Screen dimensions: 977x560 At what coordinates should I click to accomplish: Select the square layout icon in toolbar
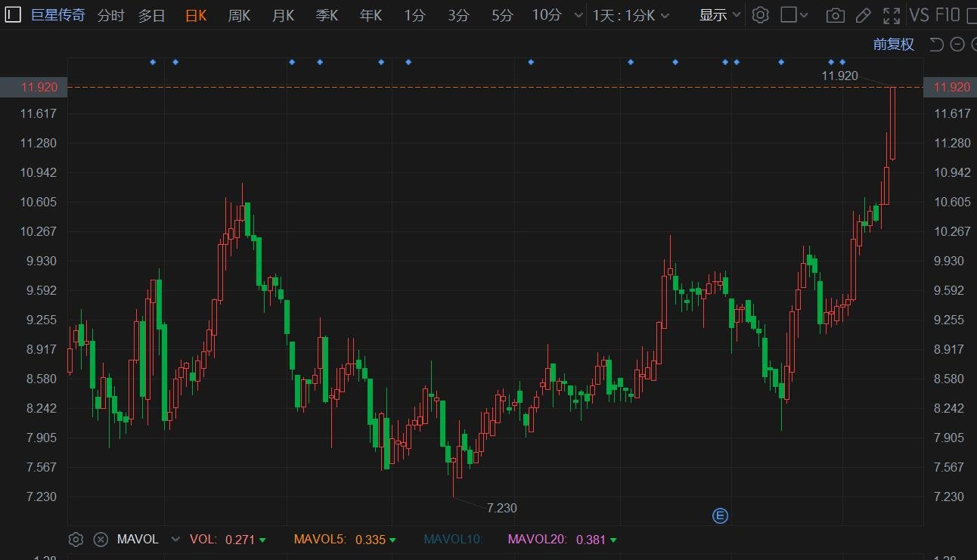[x=788, y=15]
